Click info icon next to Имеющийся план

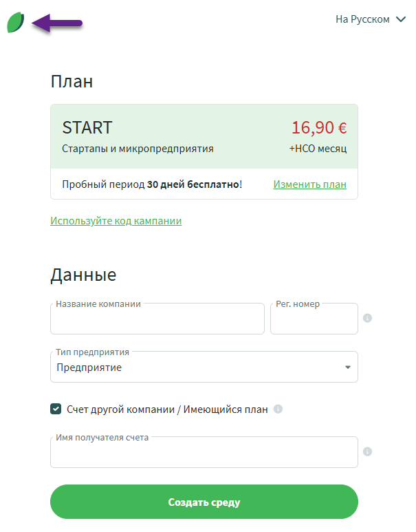click(278, 409)
